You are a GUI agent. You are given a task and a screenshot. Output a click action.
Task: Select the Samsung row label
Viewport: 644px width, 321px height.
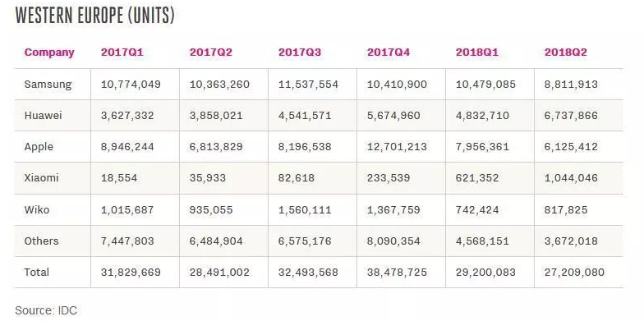coord(48,85)
